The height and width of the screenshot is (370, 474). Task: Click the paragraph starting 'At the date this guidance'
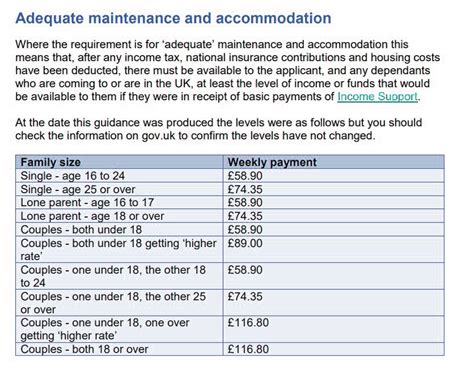click(x=219, y=129)
